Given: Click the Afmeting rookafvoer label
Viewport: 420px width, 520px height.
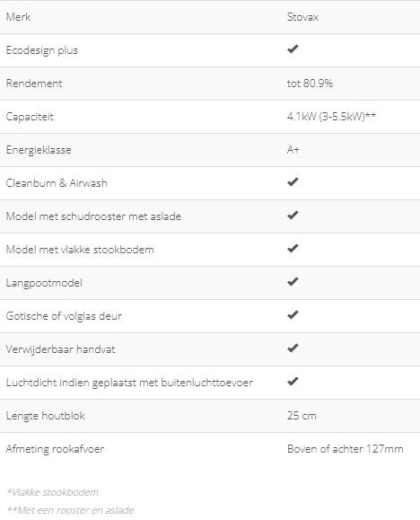Looking at the screenshot, I should (55, 449).
